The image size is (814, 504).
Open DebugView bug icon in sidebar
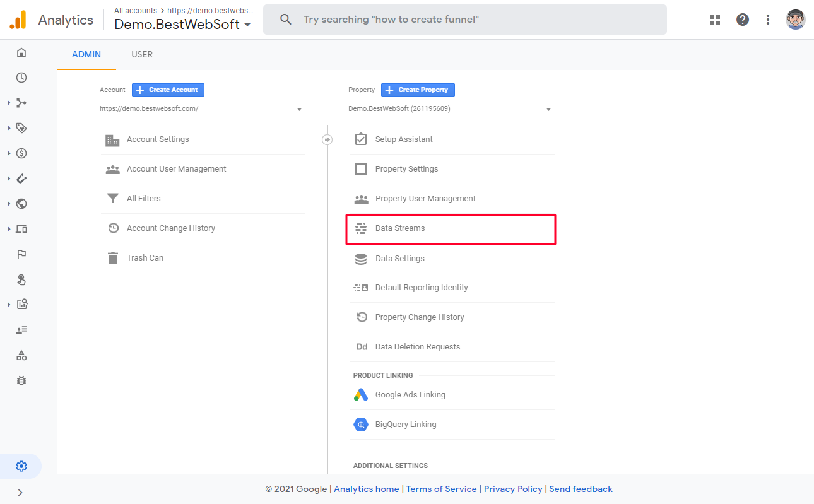(21, 380)
